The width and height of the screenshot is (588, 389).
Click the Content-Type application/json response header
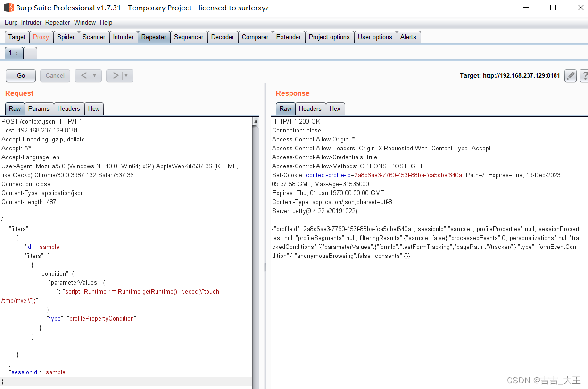(x=332, y=202)
